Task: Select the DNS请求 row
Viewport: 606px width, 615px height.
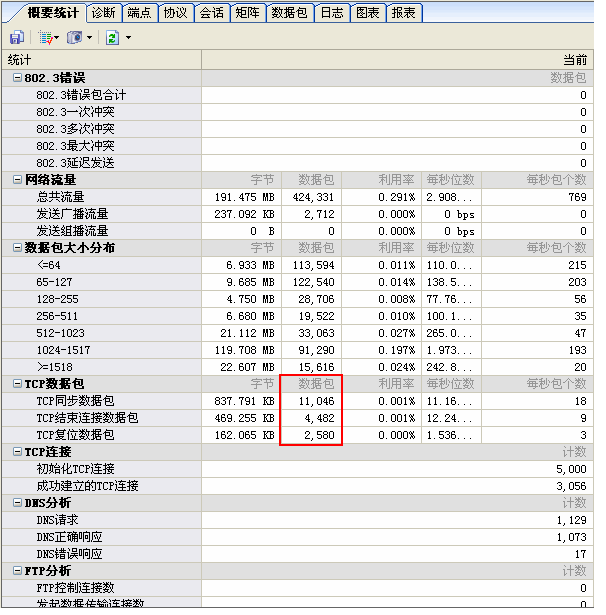Action: [x=297, y=520]
